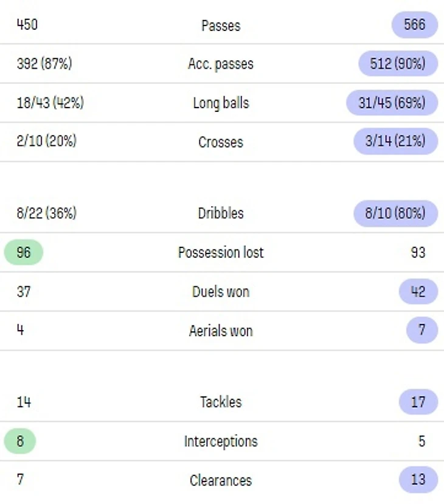This screenshot has width=444, height=504.
Task: Click the Possession lost label
Action: click(221, 253)
